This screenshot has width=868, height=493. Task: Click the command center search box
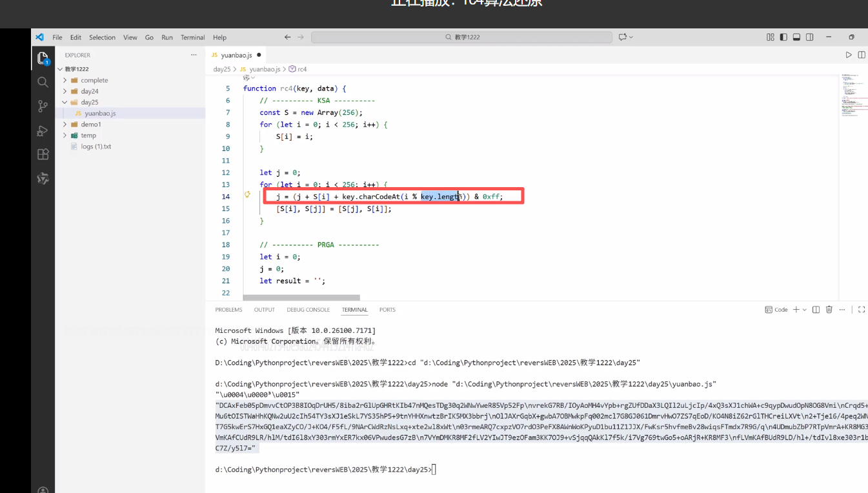tap(461, 37)
